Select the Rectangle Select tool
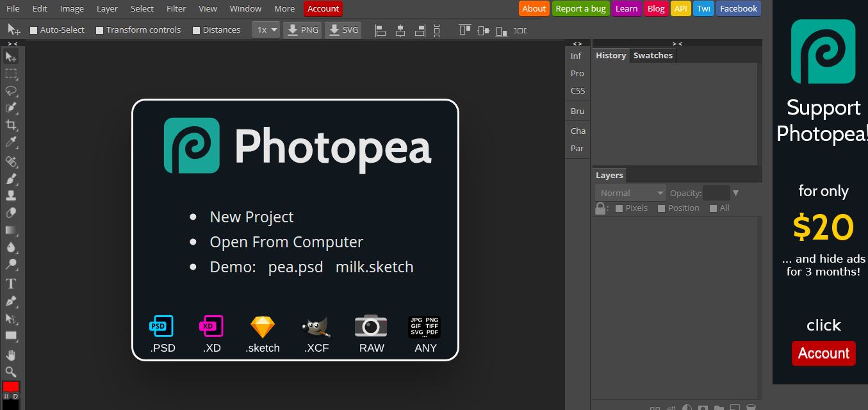The width and height of the screenshot is (868, 410). click(x=11, y=74)
